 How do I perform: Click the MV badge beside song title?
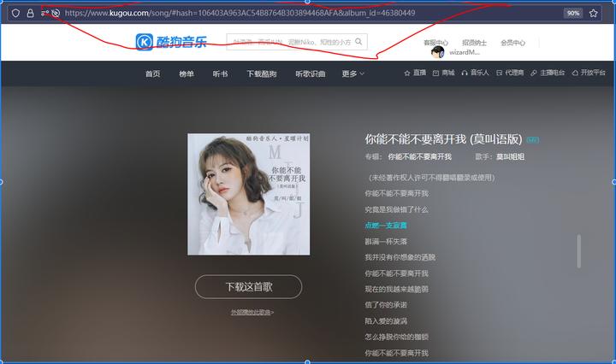pyautogui.click(x=533, y=139)
